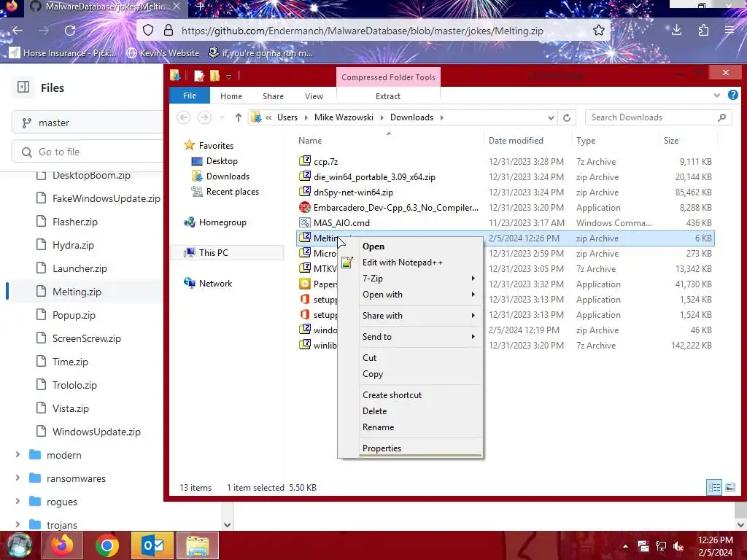Expand the modern folder in GitHub tree

point(18,455)
